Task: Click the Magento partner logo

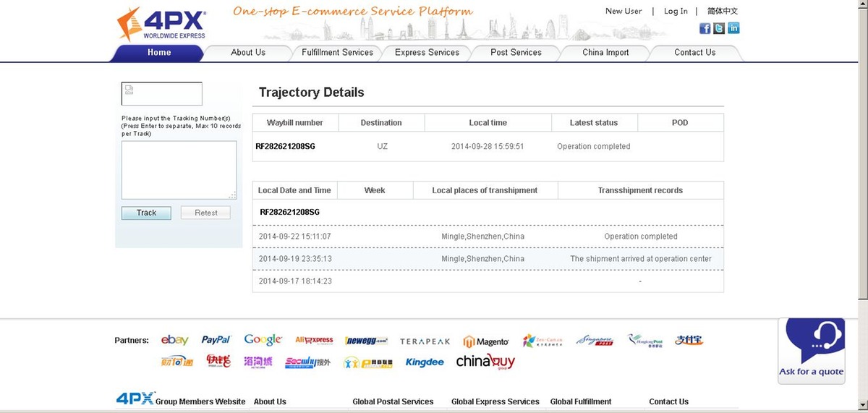Action: 486,341
